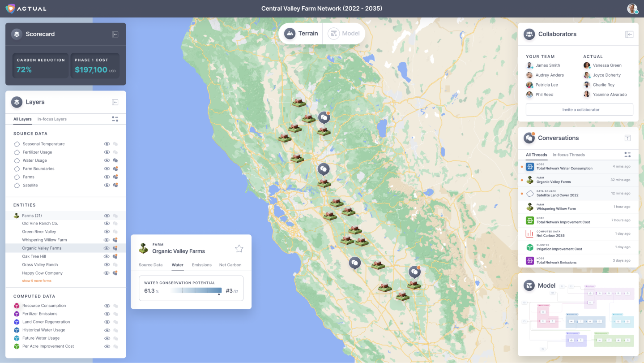Screen dimensions: 644x363
Task: Click comment icon for Whispering Willow Farm
Action: (x=115, y=240)
